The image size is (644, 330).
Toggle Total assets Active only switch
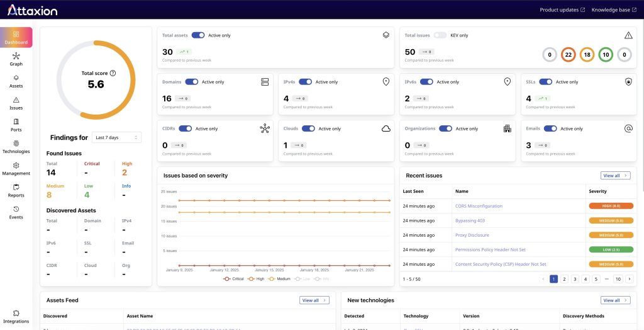[x=198, y=35]
